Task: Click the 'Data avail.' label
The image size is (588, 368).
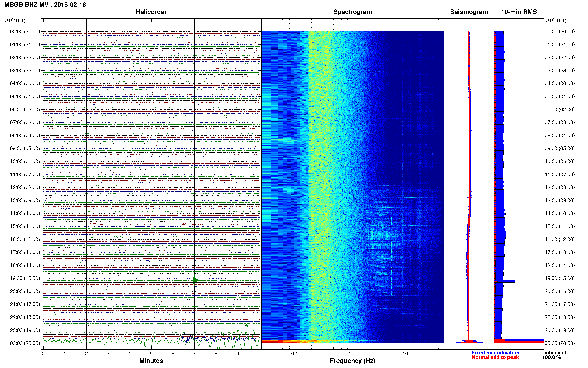Action: click(555, 353)
